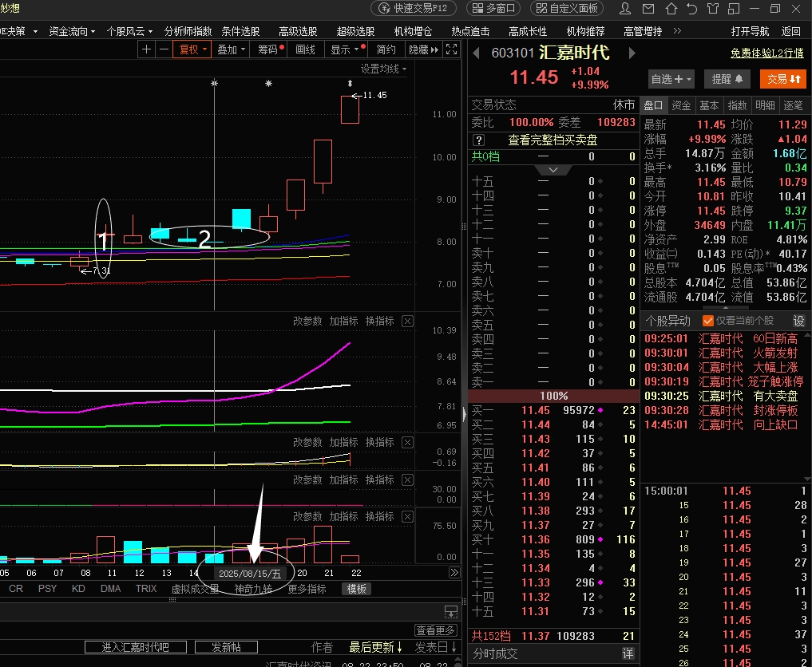Zoom in the K-line chart with plus icon
The width and height of the screenshot is (812, 667).
point(147,49)
